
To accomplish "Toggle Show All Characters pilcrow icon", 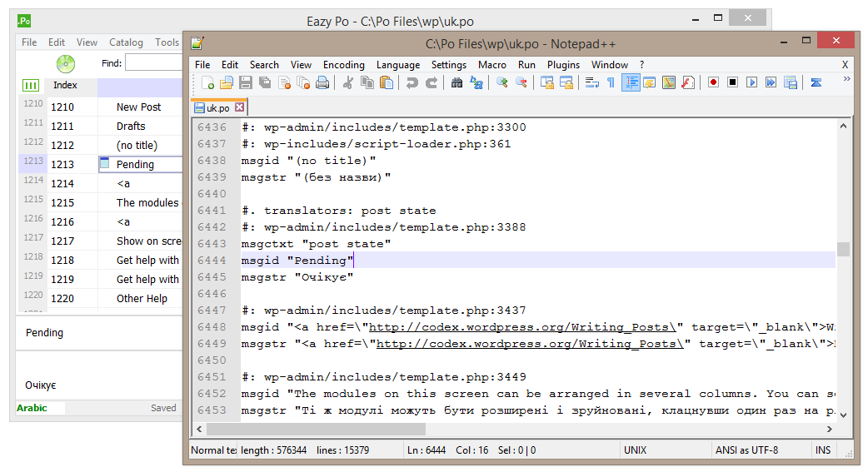I will point(611,82).
